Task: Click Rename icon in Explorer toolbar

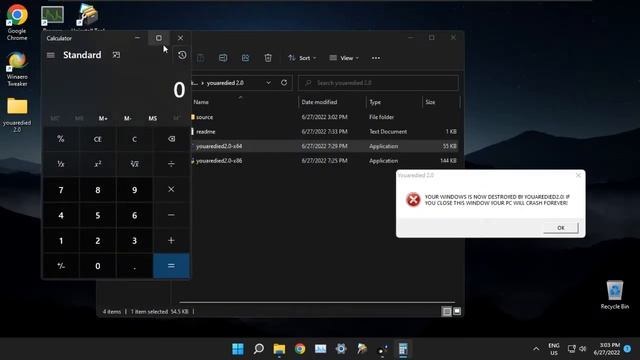Action: [223, 58]
